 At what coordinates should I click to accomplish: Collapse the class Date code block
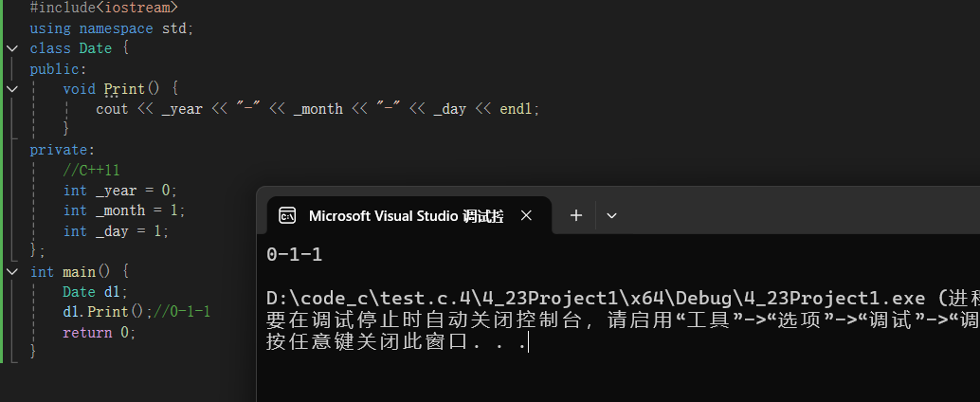[x=12, y=48]
